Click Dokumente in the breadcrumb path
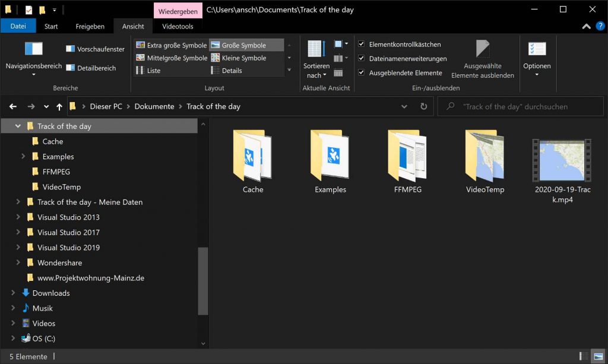 pos(154,106)
